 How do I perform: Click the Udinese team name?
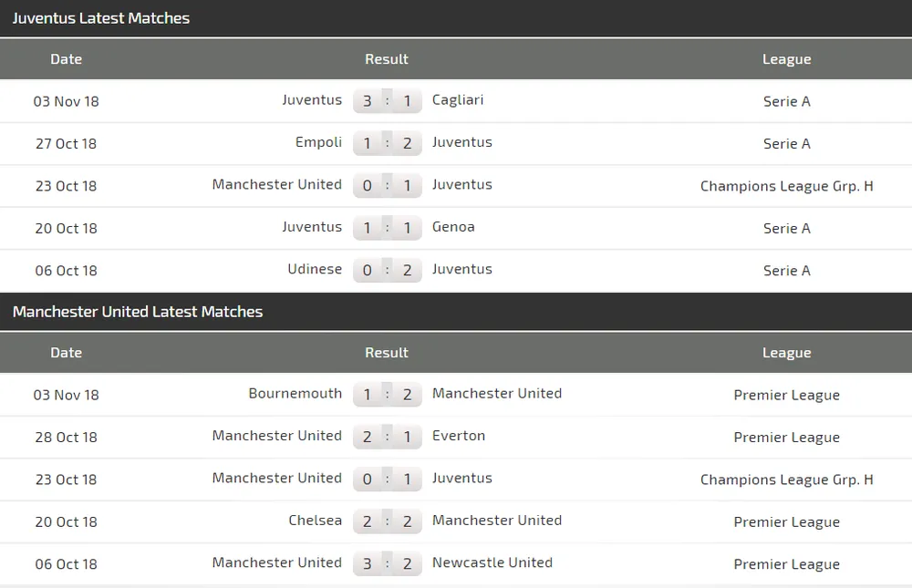point(315,269)
